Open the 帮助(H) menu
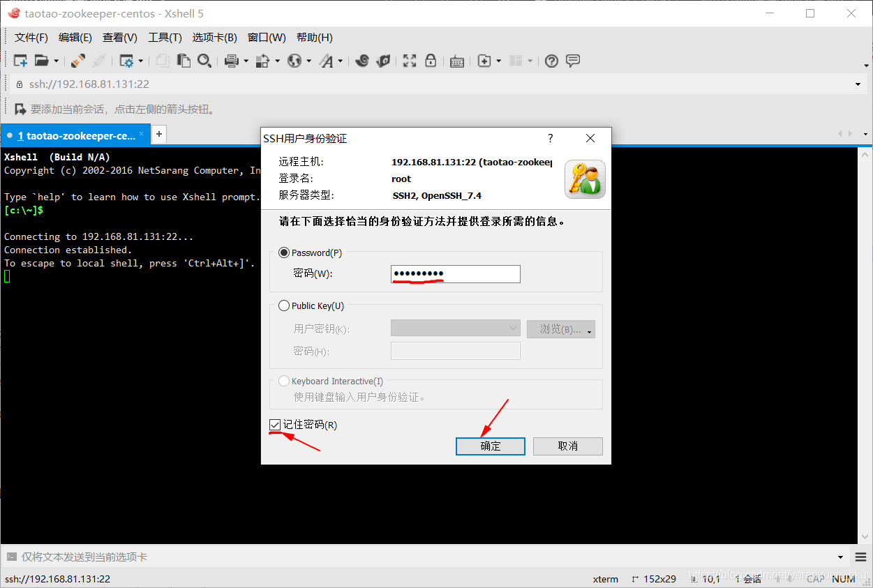The height and width of the screenshot is (588, 873). (315, 38)
